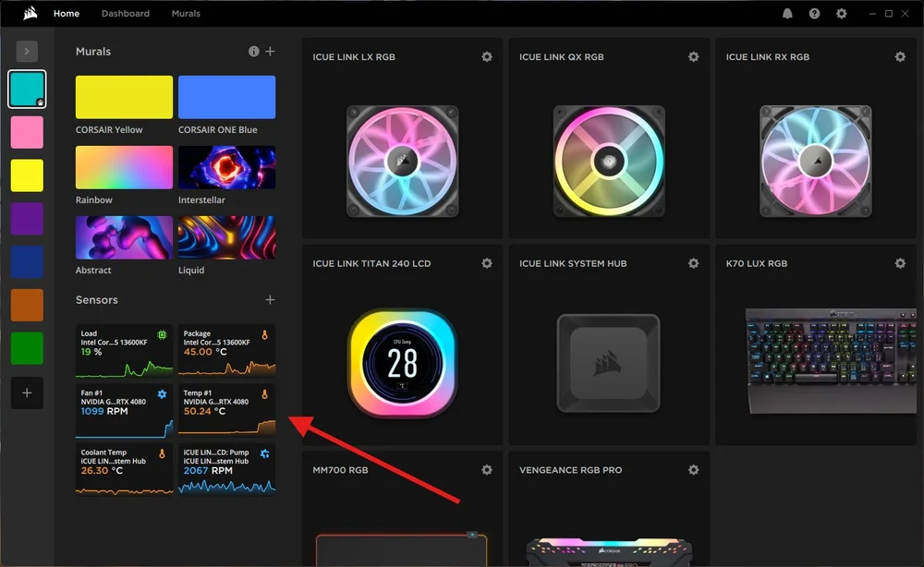Apply the CORSAIR Yellow mural
This screenshot has height=567, width=924.
click(x=124, y=97)
